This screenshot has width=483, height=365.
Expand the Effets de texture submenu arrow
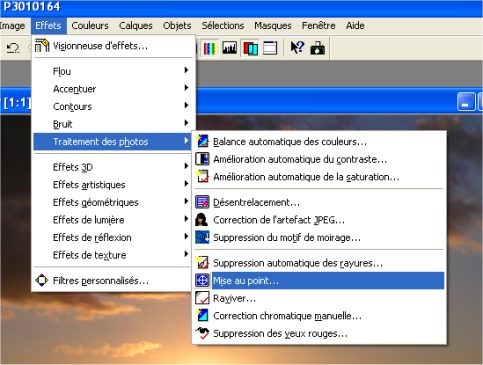click(186, 254)
